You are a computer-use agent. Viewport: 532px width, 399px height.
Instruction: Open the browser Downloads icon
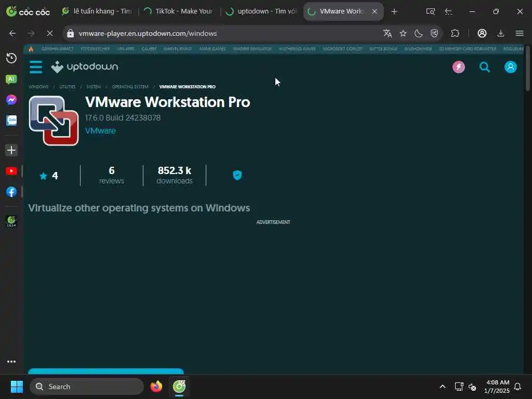click(500, 33)
